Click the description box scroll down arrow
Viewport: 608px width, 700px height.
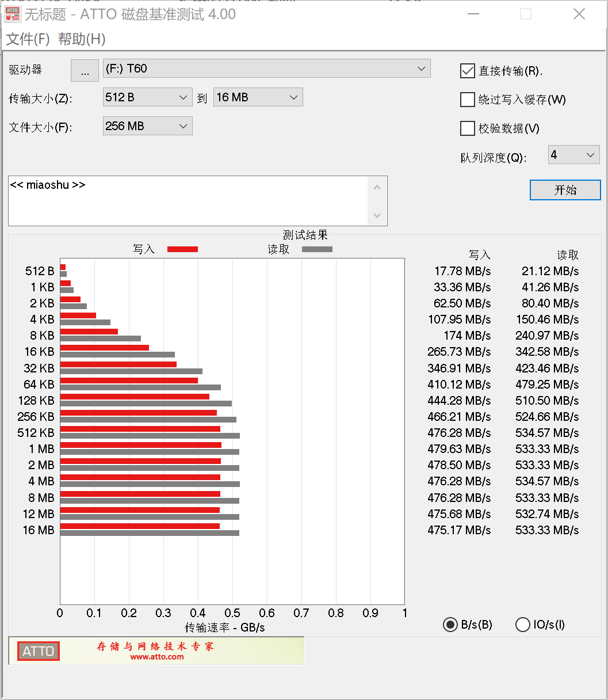click(x=377, y=215)
